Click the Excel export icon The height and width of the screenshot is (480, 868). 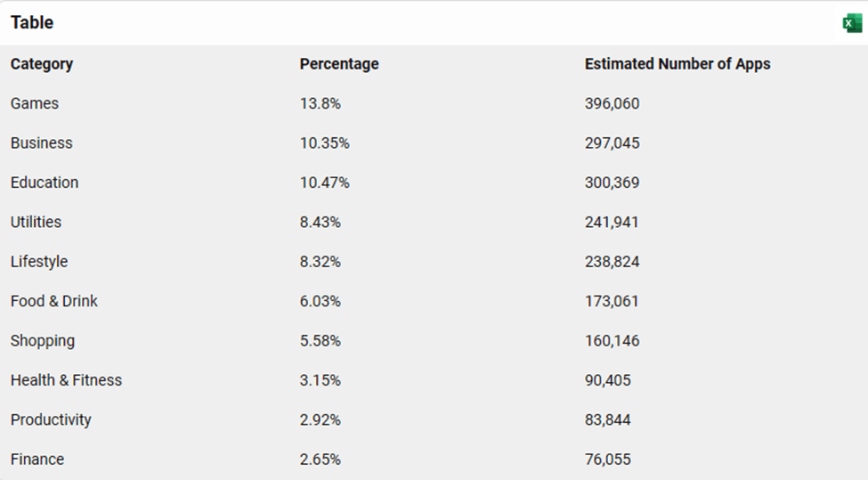[852, 23]
